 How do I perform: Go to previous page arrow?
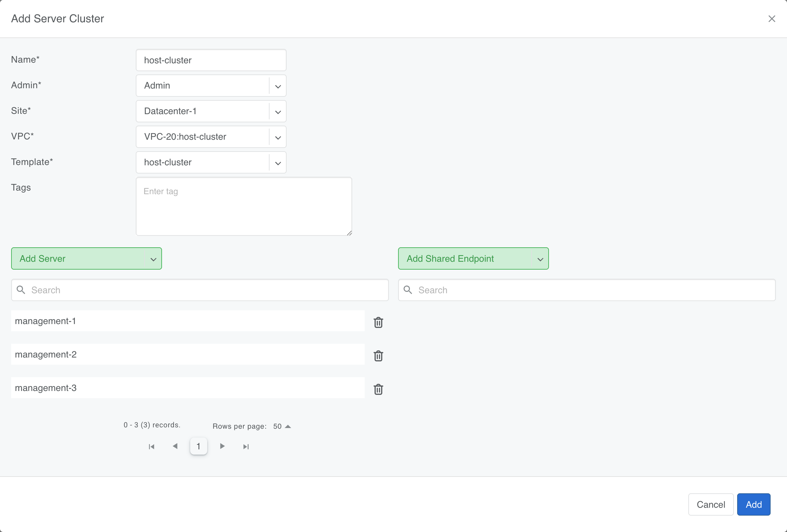(x=175, y=446)
